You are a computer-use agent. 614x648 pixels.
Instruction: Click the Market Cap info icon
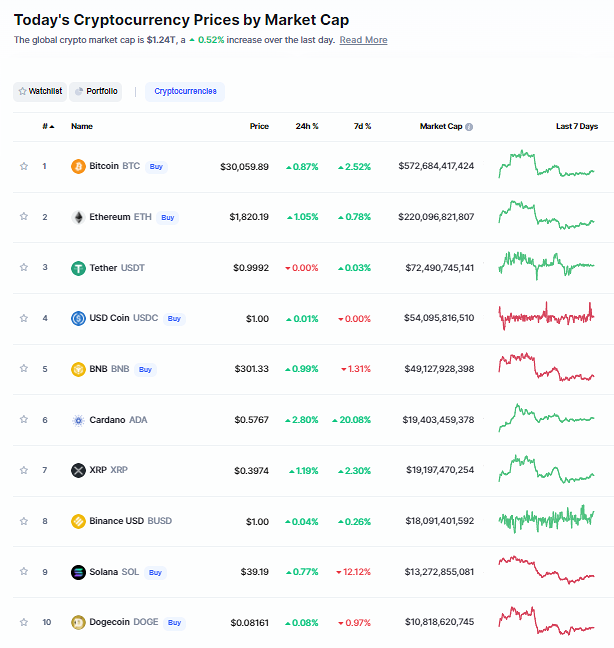tap(469, 127)
